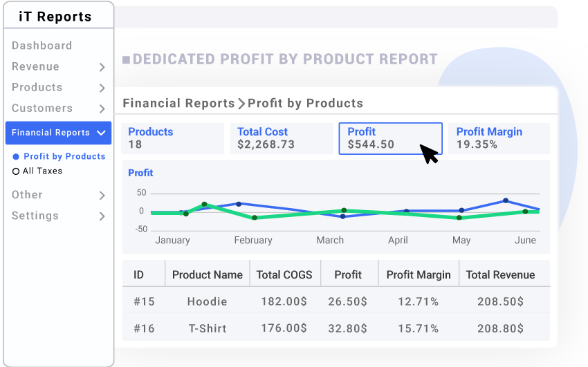This screenshot has height=367, width=588.
Task: Select the Financial Reports sidebar button
Action: pyautogui.click(x=59, y=133)
